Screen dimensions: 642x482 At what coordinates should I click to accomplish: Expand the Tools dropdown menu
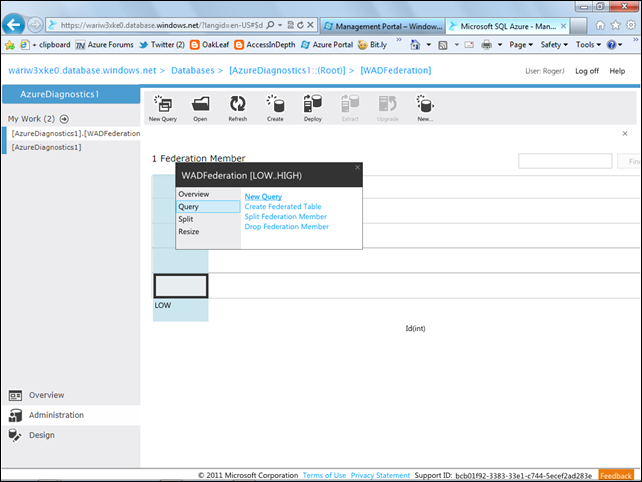(588, 45)
